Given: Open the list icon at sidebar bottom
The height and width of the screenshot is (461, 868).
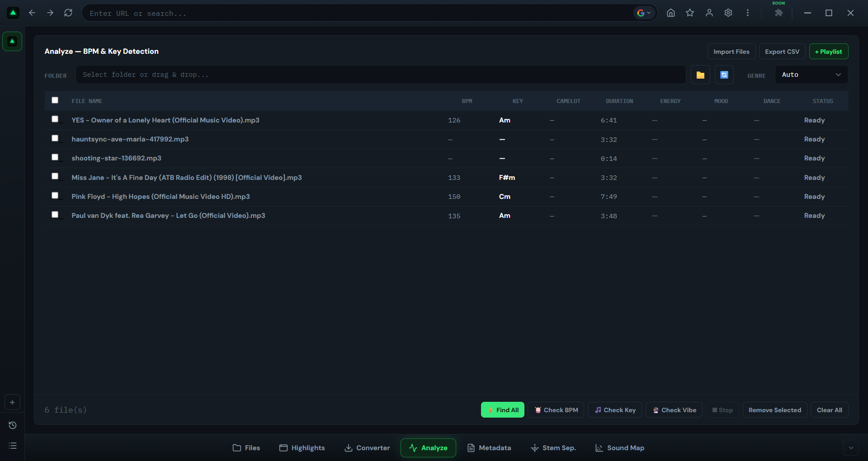Looking at the screenshot, I should [12, 446].
